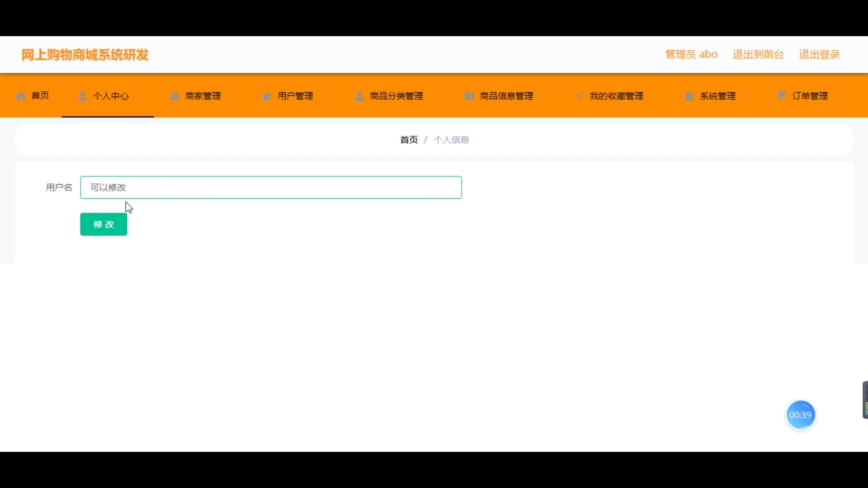Click 管理员 abo account label
Viewport: 868px width, 488px height.
[691, 54]
